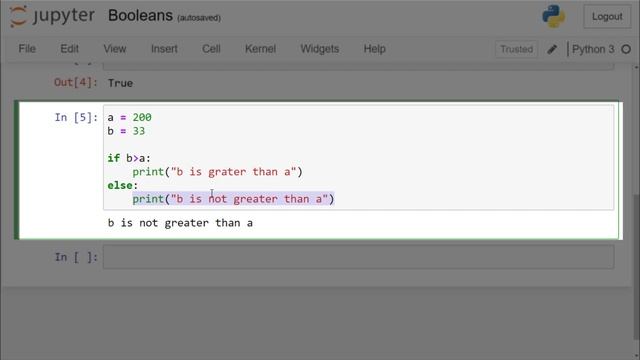Open the command palette pencil icon
Screen dimensions: 640x360
[552, 49]
